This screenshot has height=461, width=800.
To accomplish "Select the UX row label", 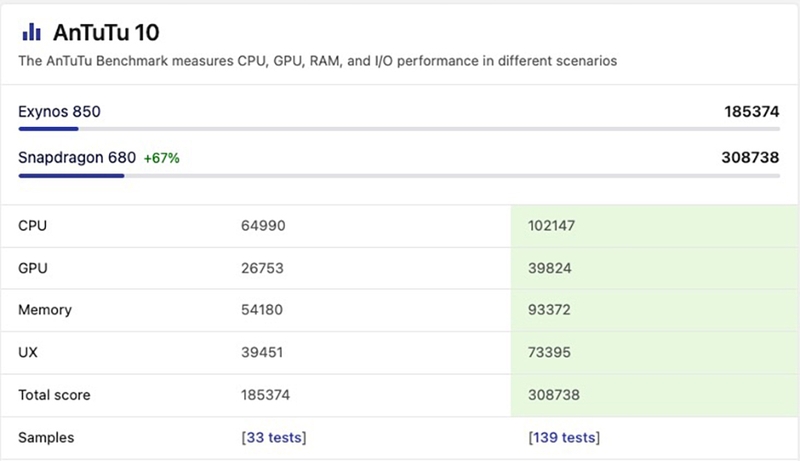I will point(28,352).
